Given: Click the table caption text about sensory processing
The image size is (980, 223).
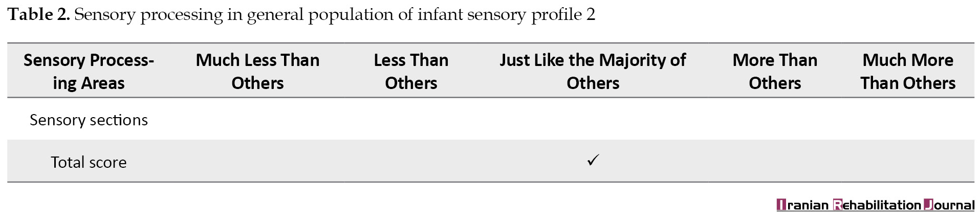Looking at the screenshot, I should coord(335,15).
